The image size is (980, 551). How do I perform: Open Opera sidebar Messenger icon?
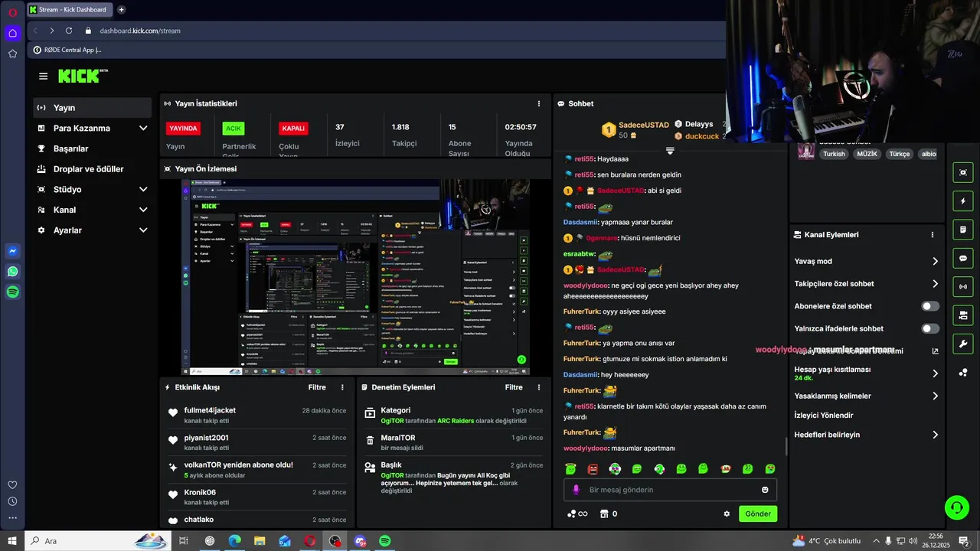[x=13, y=251]
